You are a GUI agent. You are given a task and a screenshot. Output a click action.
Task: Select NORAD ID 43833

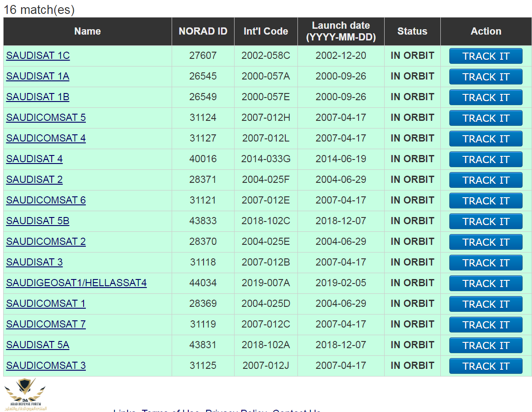coord(203,221)
